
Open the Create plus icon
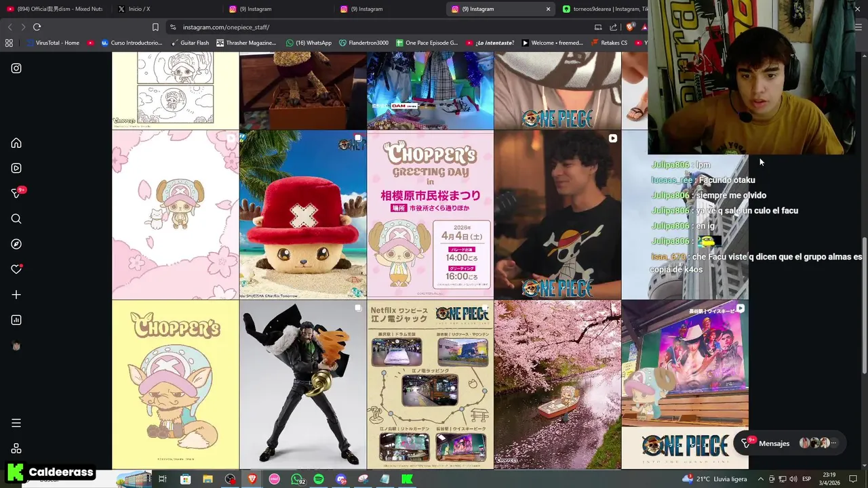(16, 295)
